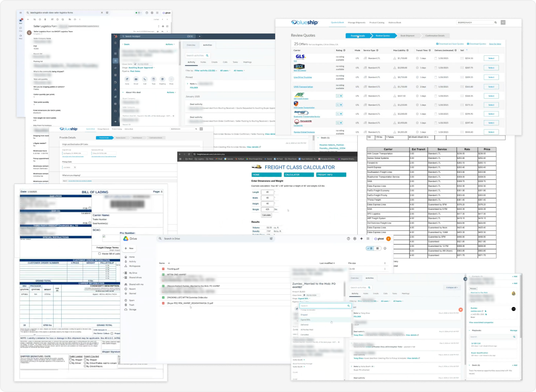Open Last modified sort dropdown in Drive
The image size is (536, 392).
point(327,263)
